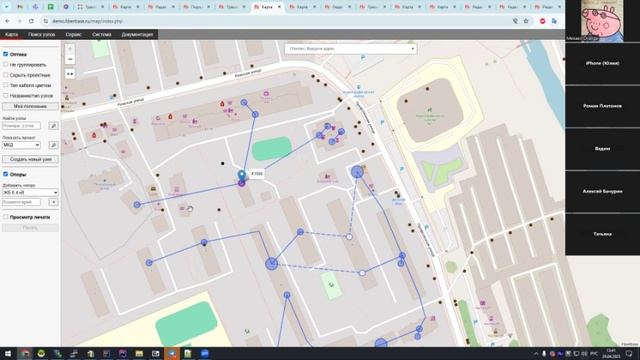Screen dimensions: 640x360
Task: Select Вадим participant tile
Action: point(602,149)
